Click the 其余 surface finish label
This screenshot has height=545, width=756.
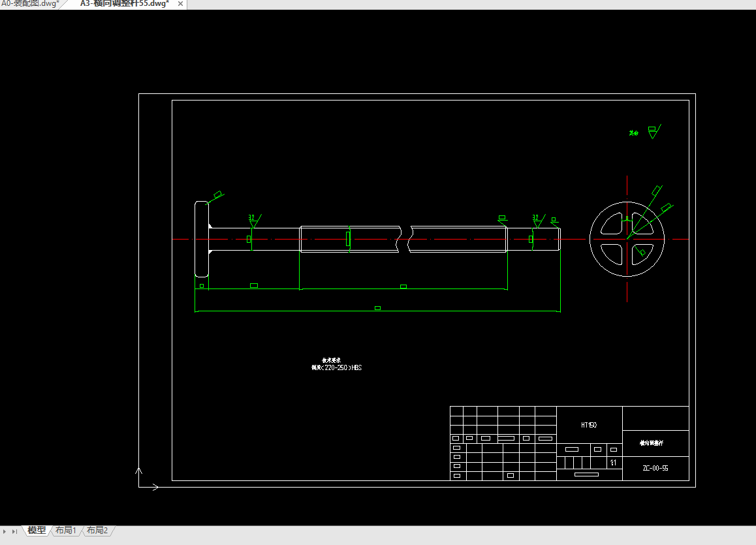click(x=633, y=133)
